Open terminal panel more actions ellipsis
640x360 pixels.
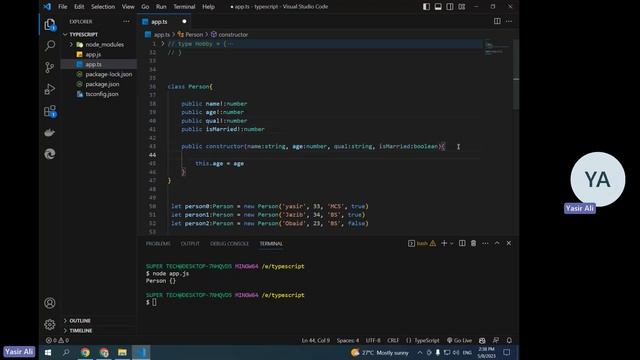coord(485,243)
